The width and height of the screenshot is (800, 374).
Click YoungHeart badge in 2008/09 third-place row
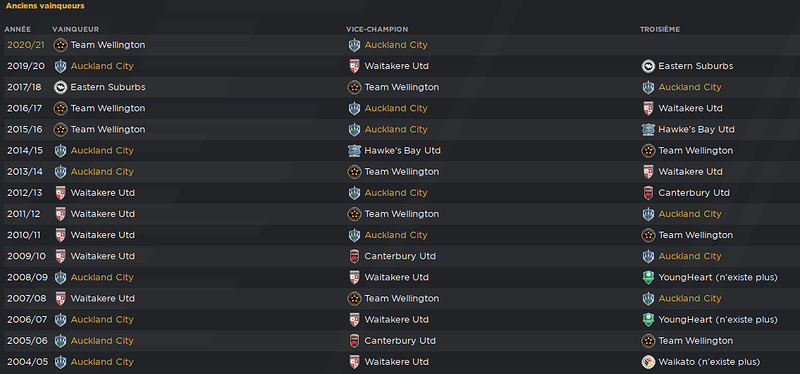click(648, 278)
